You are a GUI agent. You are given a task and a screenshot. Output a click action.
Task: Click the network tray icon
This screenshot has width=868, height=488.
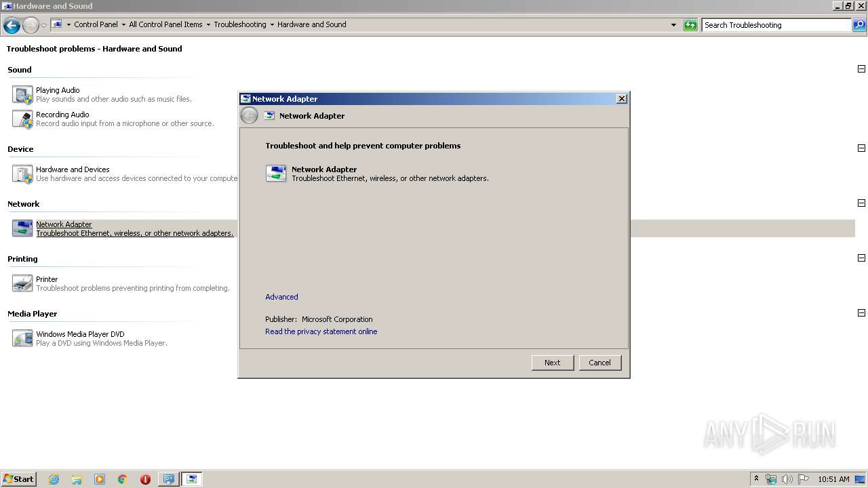click(x=771, y=479)
